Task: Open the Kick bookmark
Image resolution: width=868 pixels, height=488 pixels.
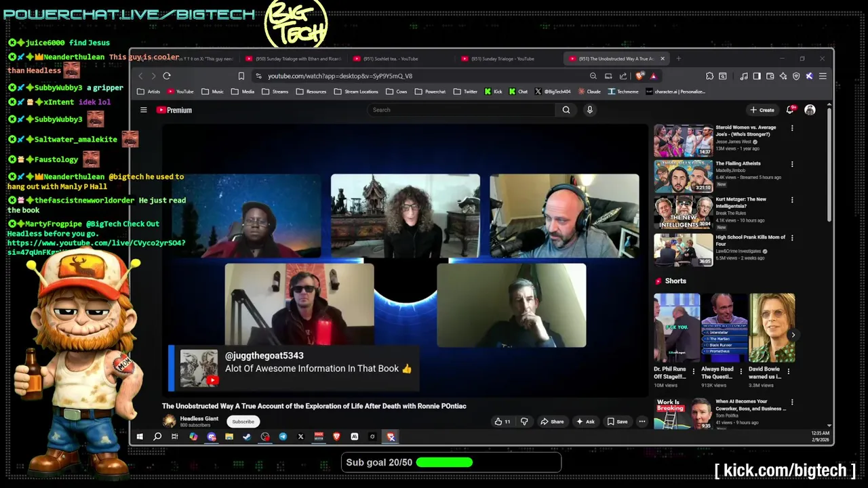Action: [494, 91]
